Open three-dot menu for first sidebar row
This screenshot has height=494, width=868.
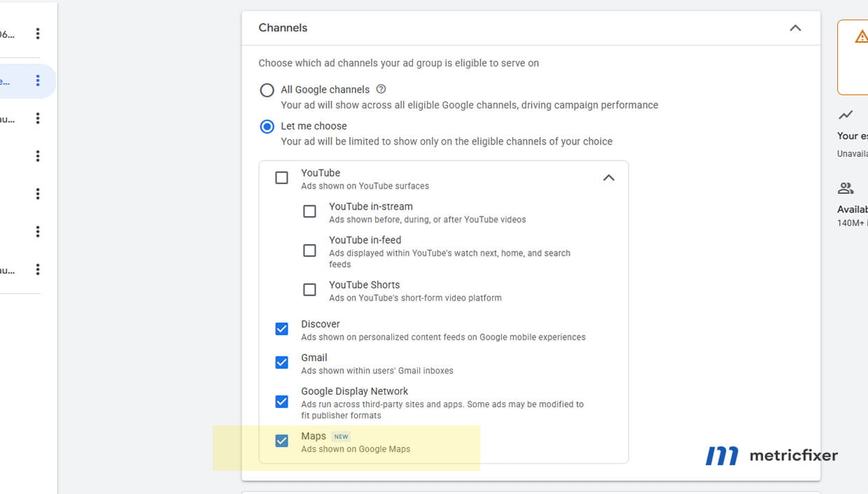38,34
